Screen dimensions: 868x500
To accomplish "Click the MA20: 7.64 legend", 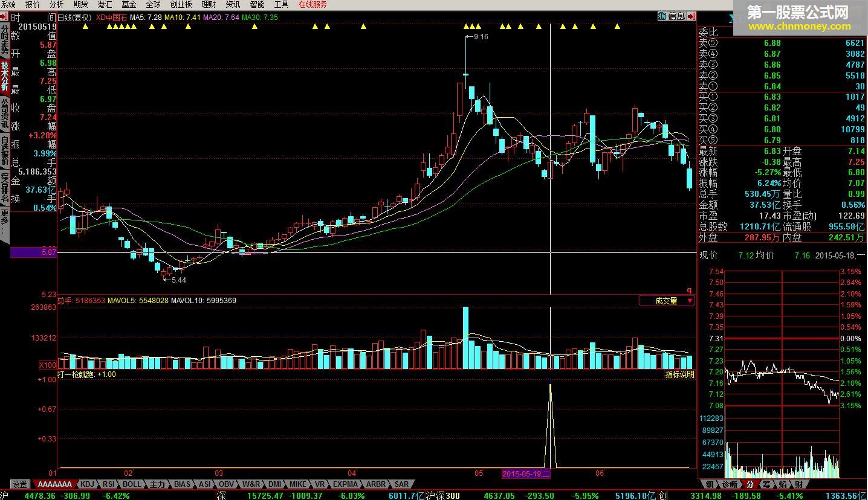I will (x=221, y=17).
